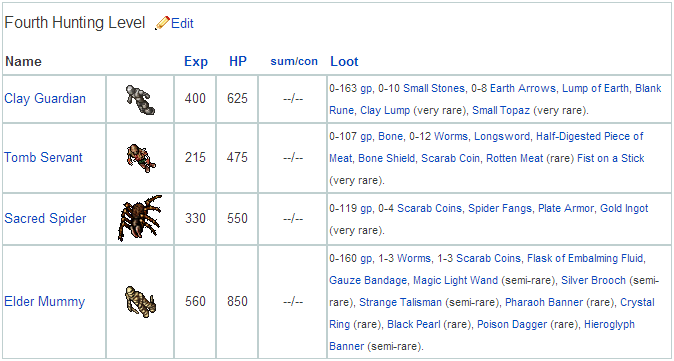Viewport: 674px width, 361px height.
Task: Click the Sacred Spider creature image
Action: click(x=140, y=218)
